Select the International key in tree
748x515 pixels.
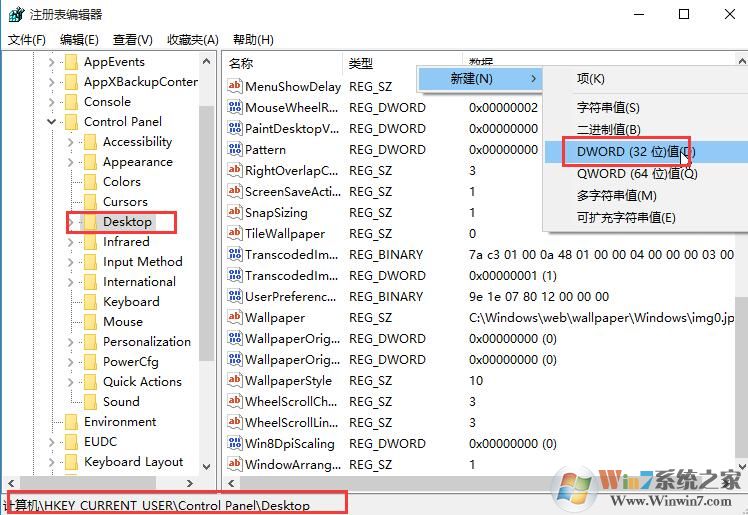[x=139, y=282]
